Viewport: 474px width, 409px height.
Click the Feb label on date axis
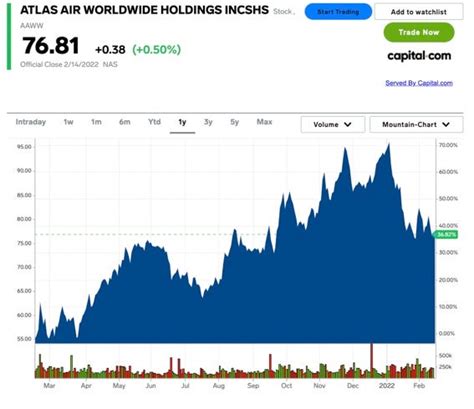[x=419, y=386]
